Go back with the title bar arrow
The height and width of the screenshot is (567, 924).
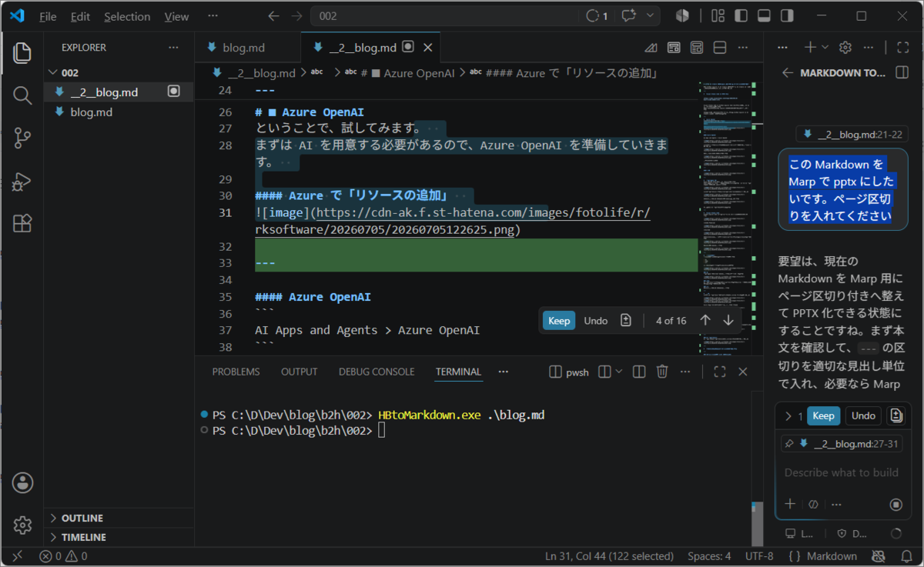(x=273, y=16)
